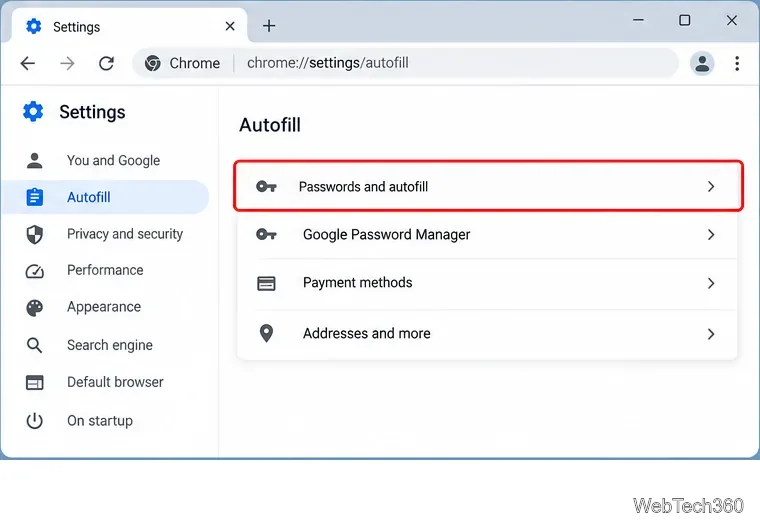This screenshot has height=532, width=760.
Task: Click key icon beside Google Password Manager
Action: click(266, 235)
